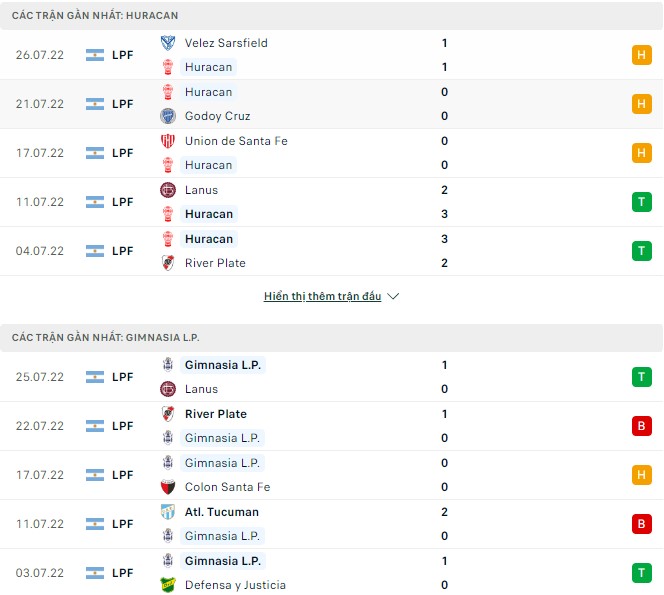Open the 'Hiển thị thêm trận đấu' link
This screenshot has width=664, height=595.
[322, 297]
